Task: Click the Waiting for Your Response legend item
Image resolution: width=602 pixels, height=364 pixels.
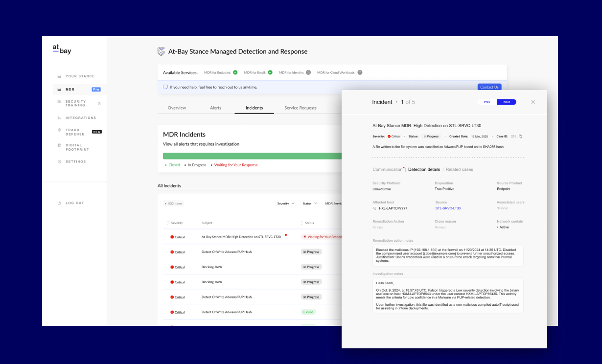Action: pos(234,165)
